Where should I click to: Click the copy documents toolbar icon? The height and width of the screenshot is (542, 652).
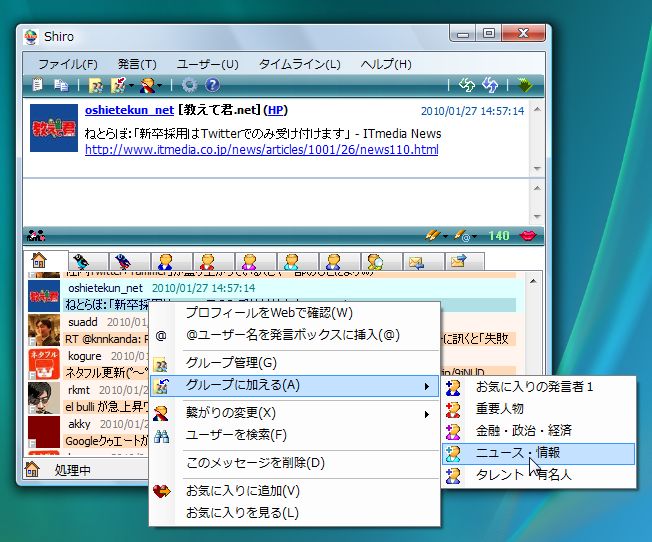62,85
